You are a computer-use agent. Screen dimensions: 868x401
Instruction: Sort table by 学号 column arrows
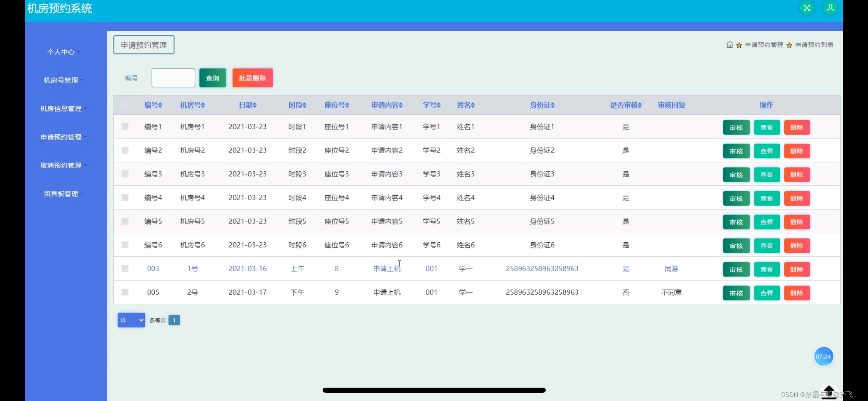(x=438, y=105)
